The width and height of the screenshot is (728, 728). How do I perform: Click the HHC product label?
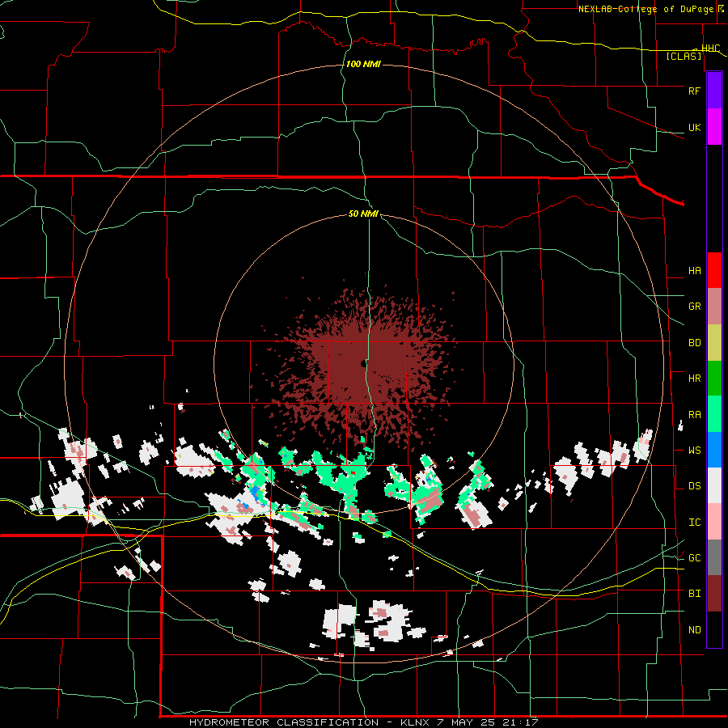point(710,49)
